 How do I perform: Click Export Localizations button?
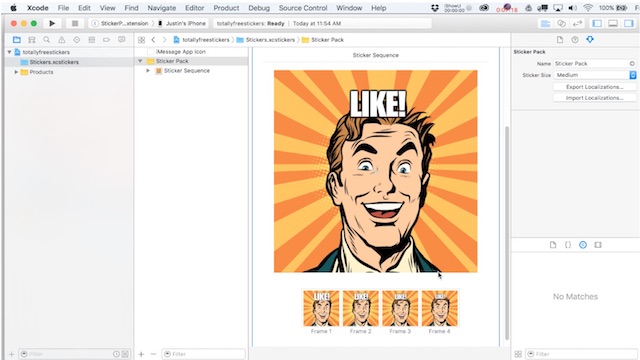coord(594,87)
